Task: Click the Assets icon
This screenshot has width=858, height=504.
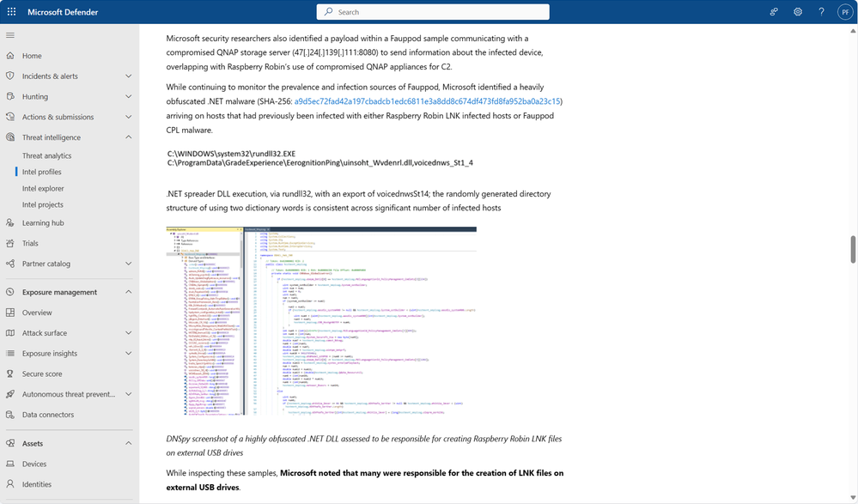Action: point(10,443)
